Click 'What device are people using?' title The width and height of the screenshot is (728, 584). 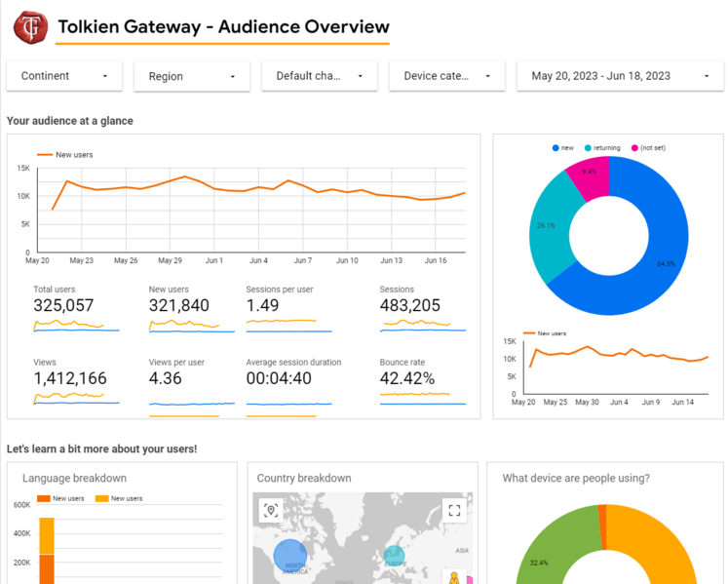click(x=576, y=478)
